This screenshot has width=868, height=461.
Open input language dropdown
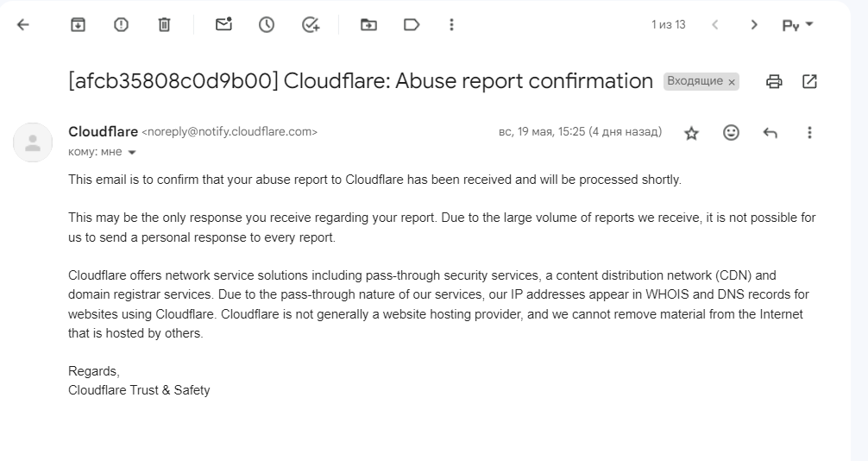point(797,25)
